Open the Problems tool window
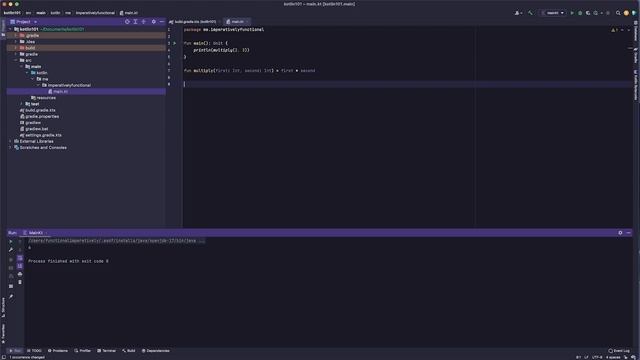The height and width of the screenshot is (360, 640). (x=58, y=351)
